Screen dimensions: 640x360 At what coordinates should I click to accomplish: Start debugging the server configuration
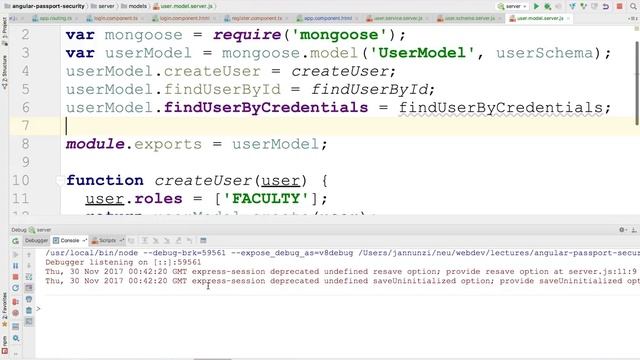click(548, 7)
